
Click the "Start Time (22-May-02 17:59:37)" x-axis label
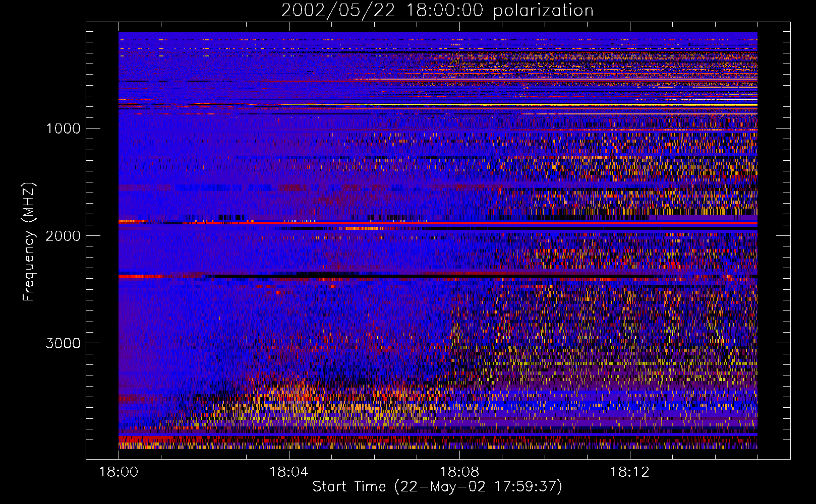coord(437,487)
